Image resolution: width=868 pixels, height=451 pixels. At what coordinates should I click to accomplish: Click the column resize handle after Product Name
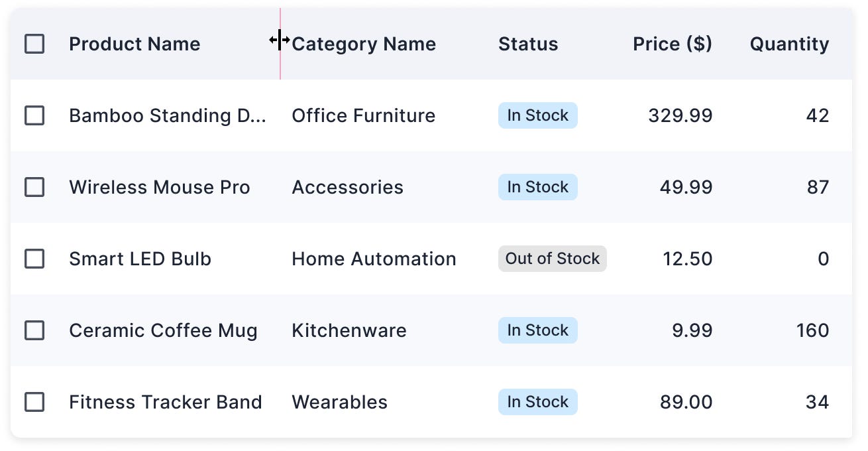[280, 44]
